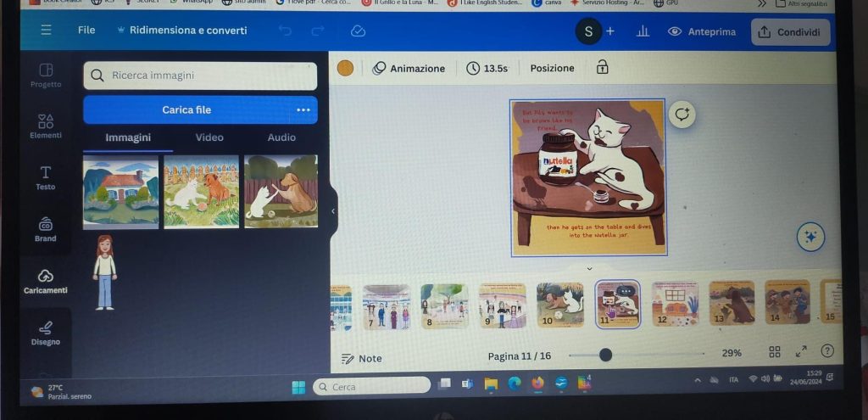Open File Explorer from taskbar
The height and width of the screenshot is (420, 868).
[x=491, y=384]
